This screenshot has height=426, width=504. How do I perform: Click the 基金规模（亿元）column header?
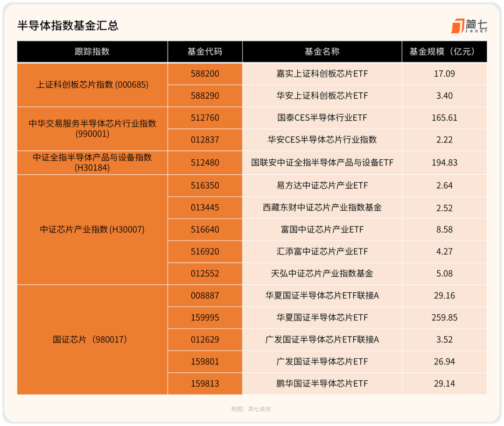click(444, 51)
